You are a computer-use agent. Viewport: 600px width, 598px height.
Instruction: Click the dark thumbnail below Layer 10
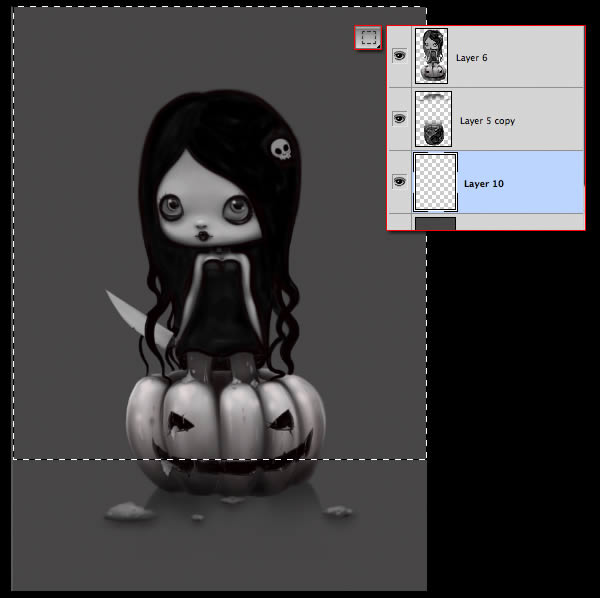point(435,223)
